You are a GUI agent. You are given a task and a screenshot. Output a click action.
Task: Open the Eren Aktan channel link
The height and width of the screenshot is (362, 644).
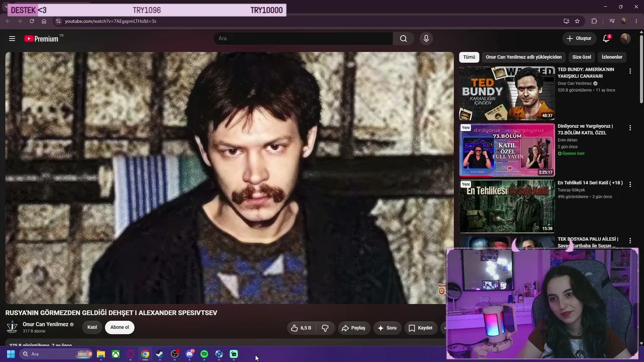(568, 140)
